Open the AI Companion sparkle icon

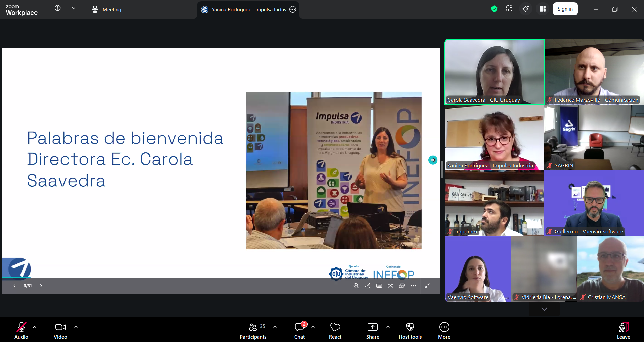click(526, 9)
